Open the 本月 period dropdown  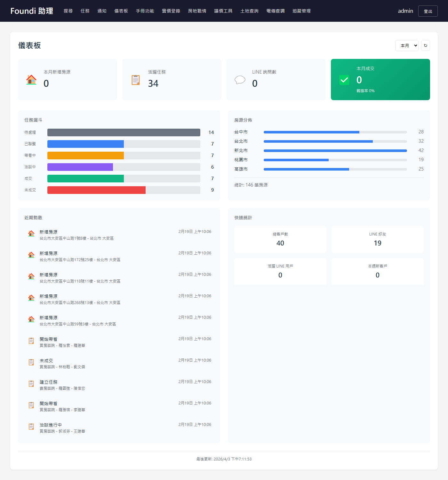click(407, 45)
